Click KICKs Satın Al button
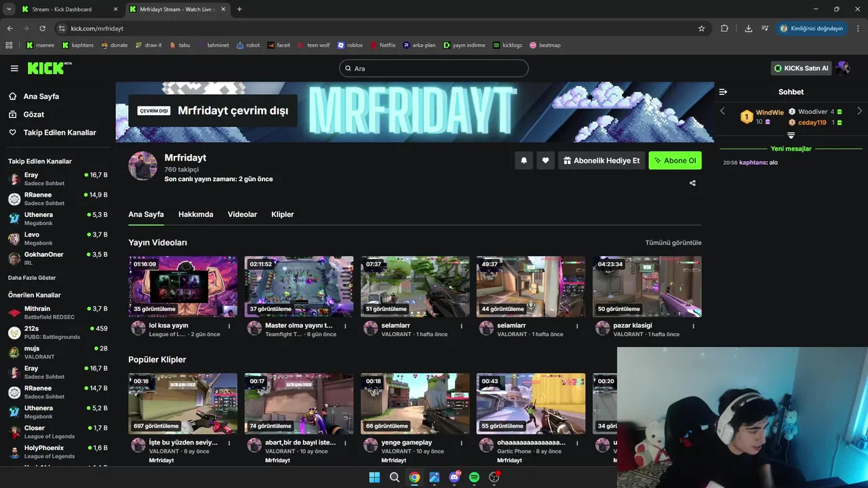 pyautogui.click(x=801, y=68)
